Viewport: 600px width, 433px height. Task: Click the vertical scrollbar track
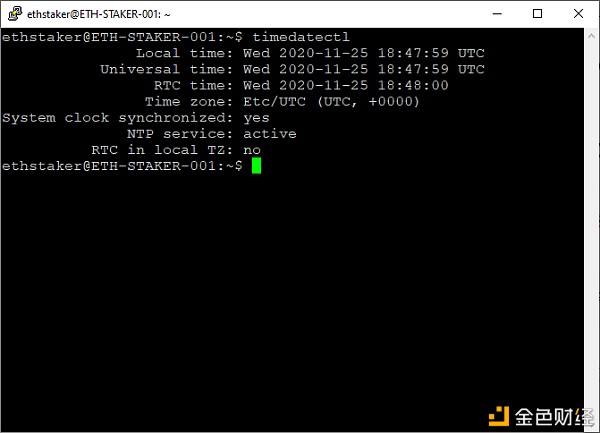pyautogui.click(x=591, y=230)
